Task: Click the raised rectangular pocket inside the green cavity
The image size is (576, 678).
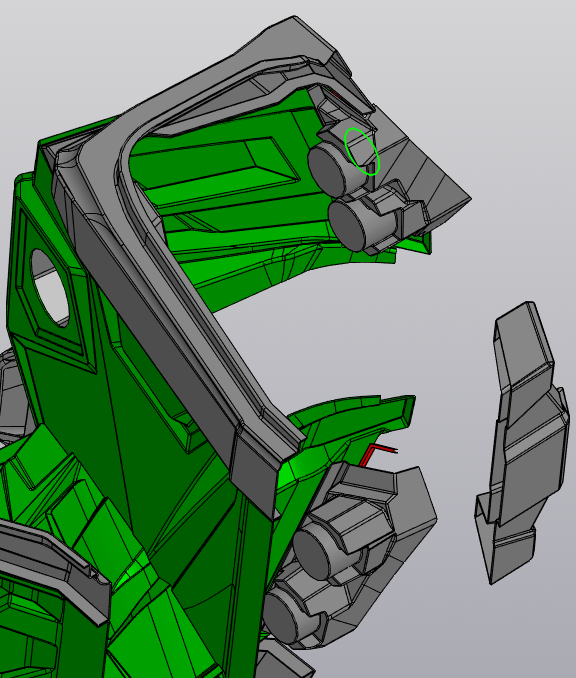Action: coord(216,164)
